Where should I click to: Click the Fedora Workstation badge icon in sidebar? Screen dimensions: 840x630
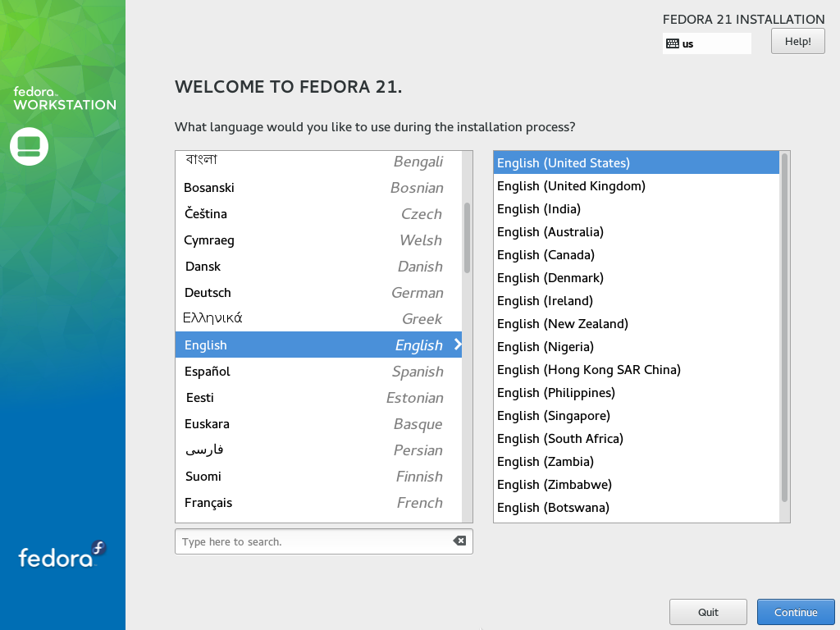(30, 146)
